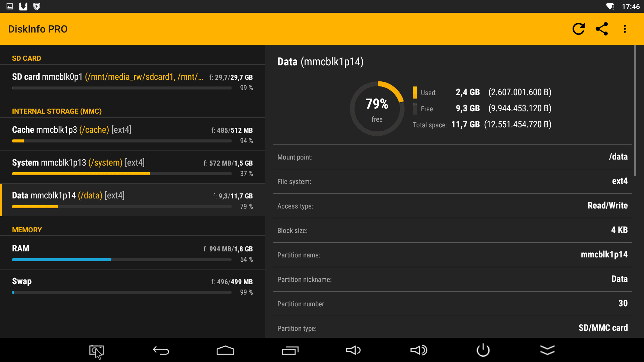Tap the details panel vertical scrollbar
The height and width of the screenshot is (362, 644).
635,111
